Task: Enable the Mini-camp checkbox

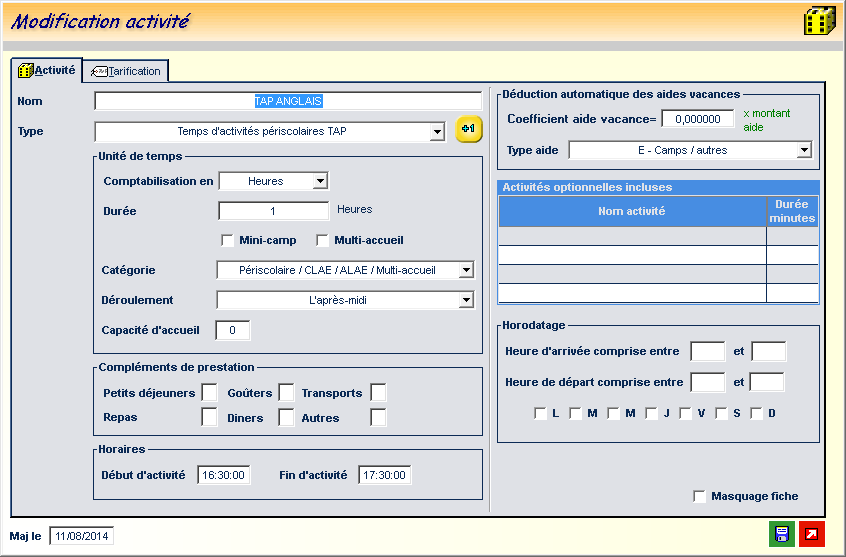Action: pyautogui.click(x=227, y=240)
